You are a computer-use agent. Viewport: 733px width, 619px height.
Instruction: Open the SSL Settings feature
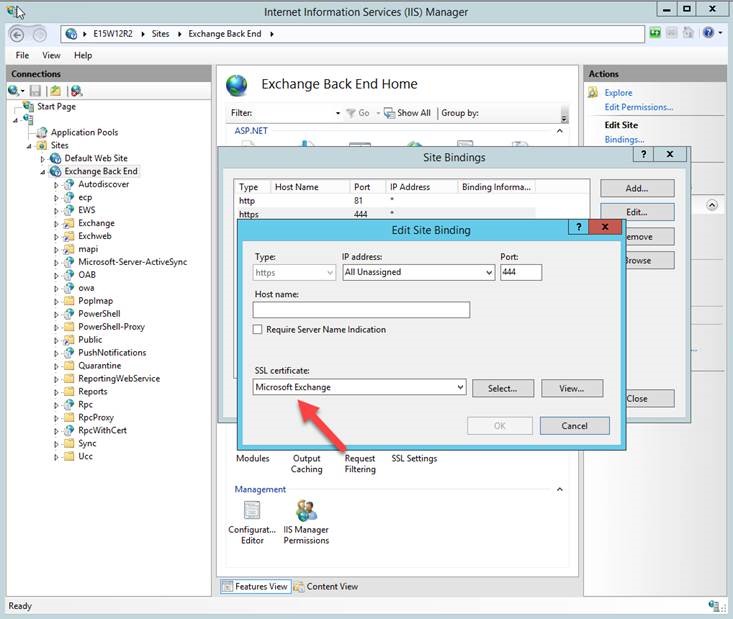[414, 459]
